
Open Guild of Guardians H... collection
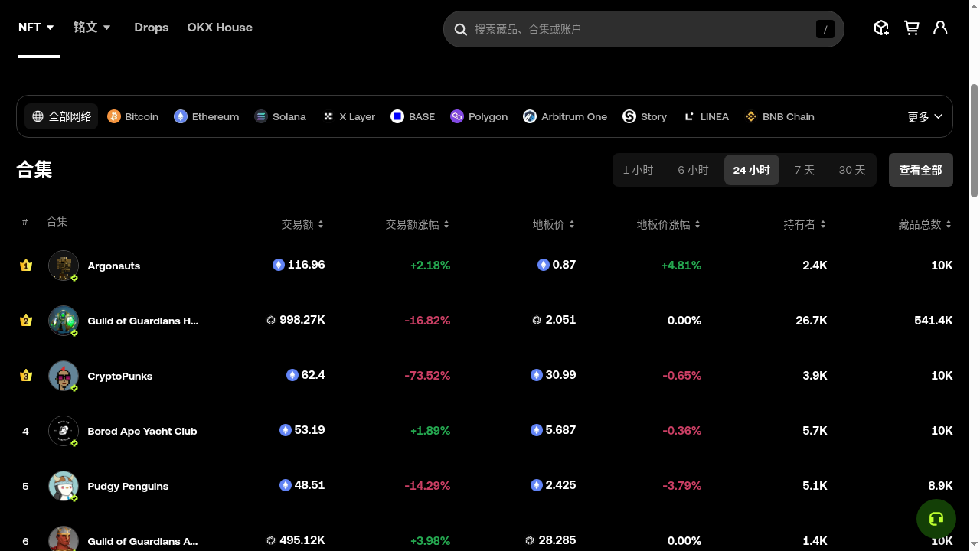(143, 321)
